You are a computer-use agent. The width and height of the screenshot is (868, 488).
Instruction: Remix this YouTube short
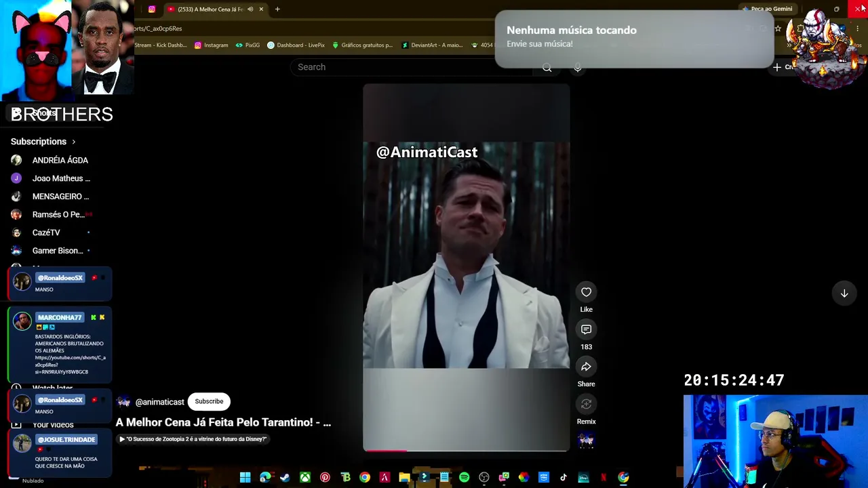(586, 404)
